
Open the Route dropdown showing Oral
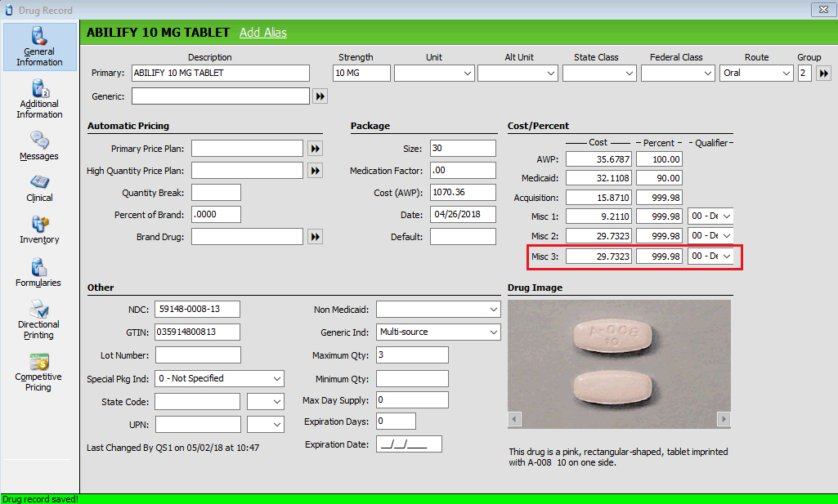(x=756, y=74)
